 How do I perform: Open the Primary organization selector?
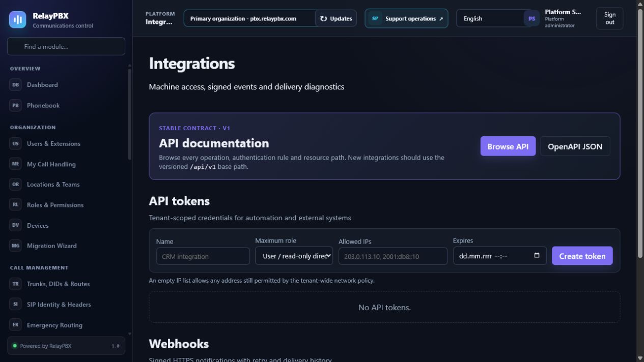click(x=249, y=18)
